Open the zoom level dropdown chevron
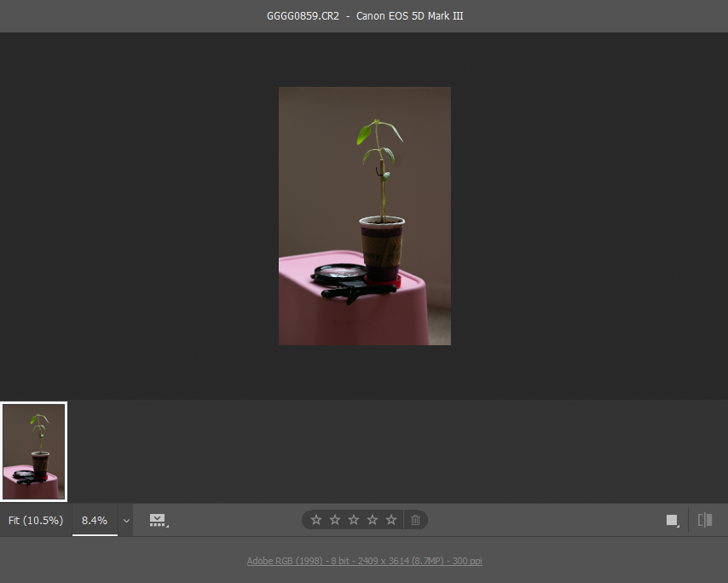 pyautogui.click(x=126, y=520)
